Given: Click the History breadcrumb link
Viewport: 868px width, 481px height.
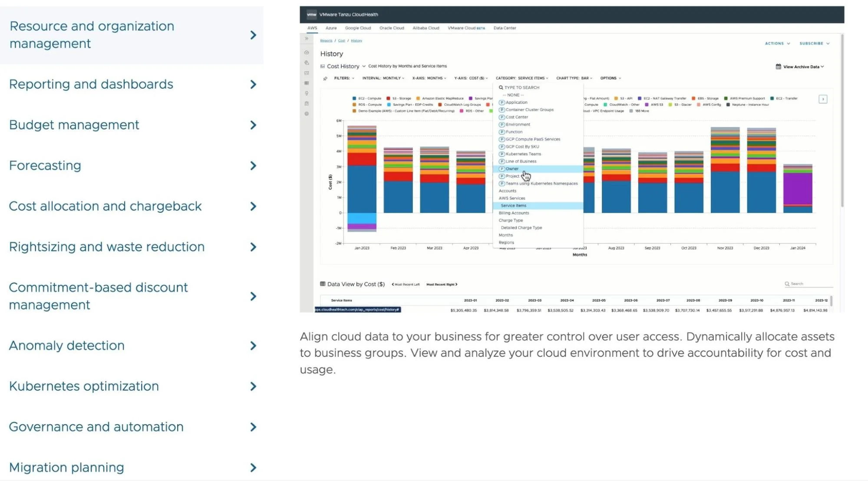Looking at the screenshot, I should (x=356, y=40).
